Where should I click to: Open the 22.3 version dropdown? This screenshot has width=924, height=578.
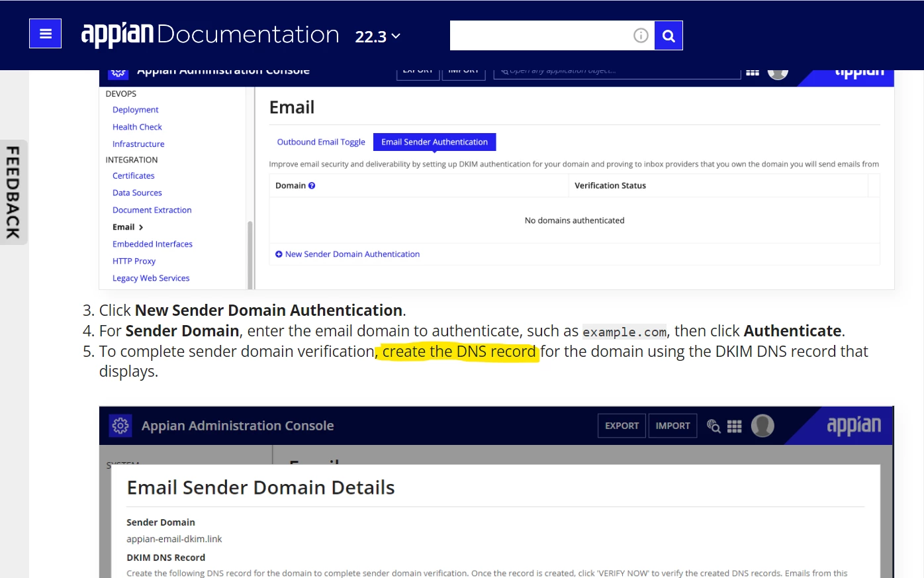(x=377, y=36)
